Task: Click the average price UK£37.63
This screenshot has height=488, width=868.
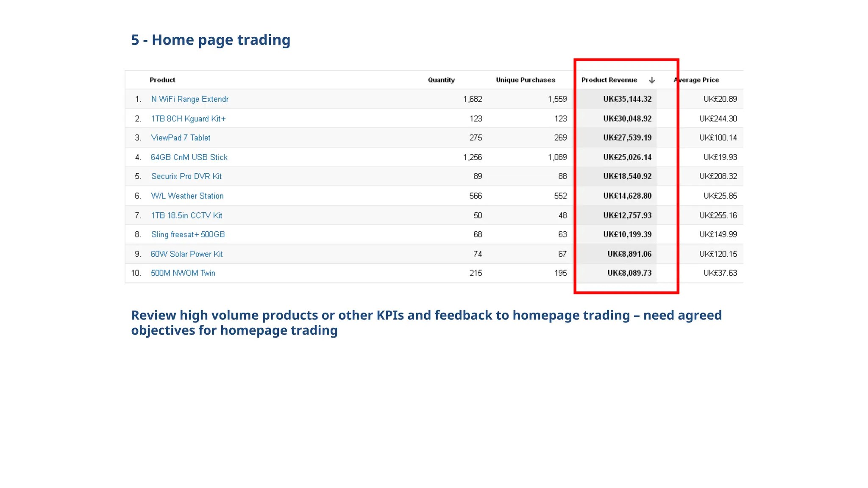Action: pos(720,273)
